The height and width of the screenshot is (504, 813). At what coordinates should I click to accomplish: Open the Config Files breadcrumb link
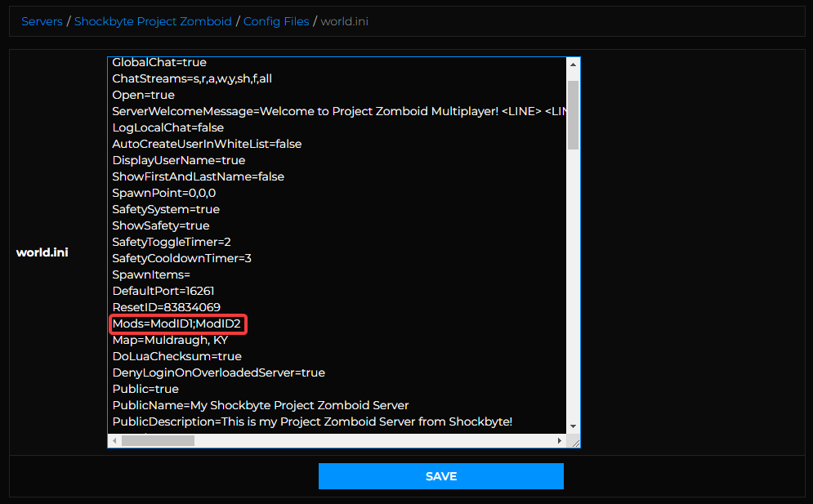coord(276,21)
